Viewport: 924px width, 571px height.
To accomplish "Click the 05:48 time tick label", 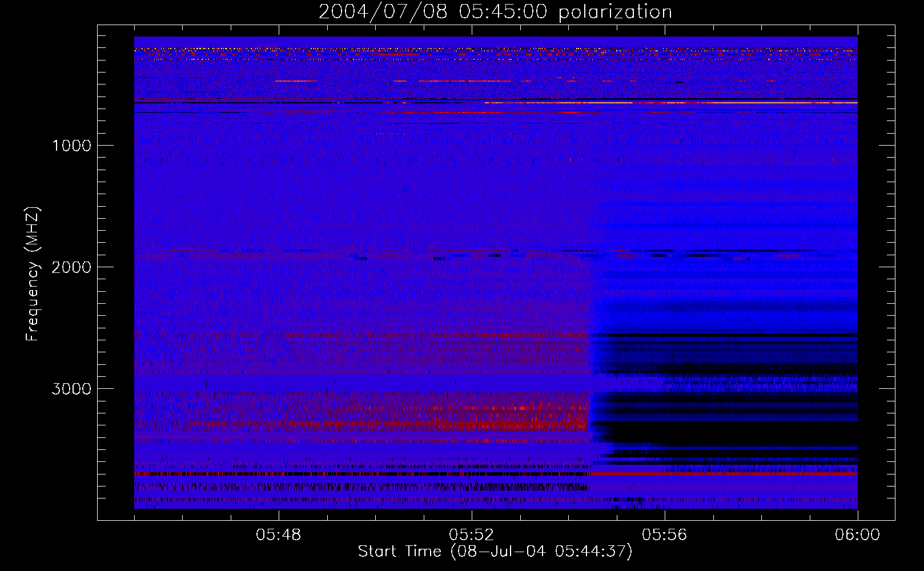I will point(279,535).
